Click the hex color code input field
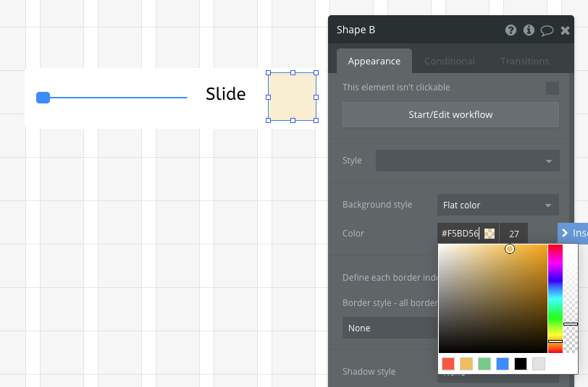 460,234
